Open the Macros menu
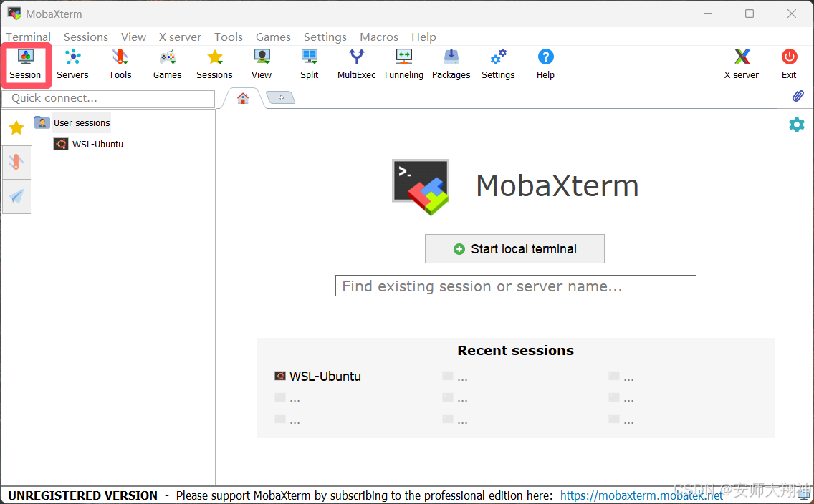This screenshot has height=504, width=814. pyautogui.click(x=378, y=37)
